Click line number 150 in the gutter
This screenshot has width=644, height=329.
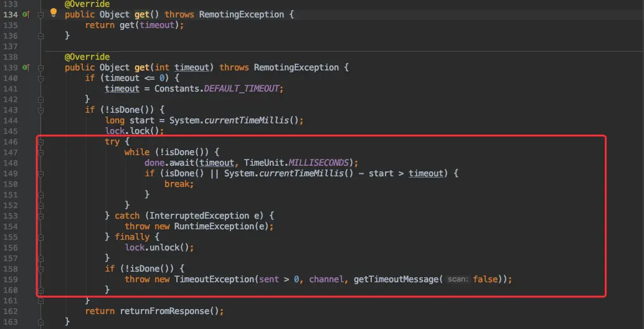pos(10,184)
